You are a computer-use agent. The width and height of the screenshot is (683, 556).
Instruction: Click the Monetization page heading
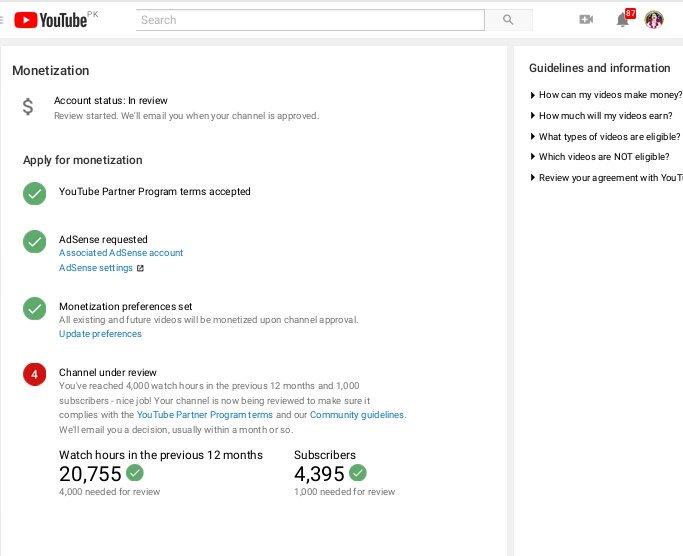(51, 71)
